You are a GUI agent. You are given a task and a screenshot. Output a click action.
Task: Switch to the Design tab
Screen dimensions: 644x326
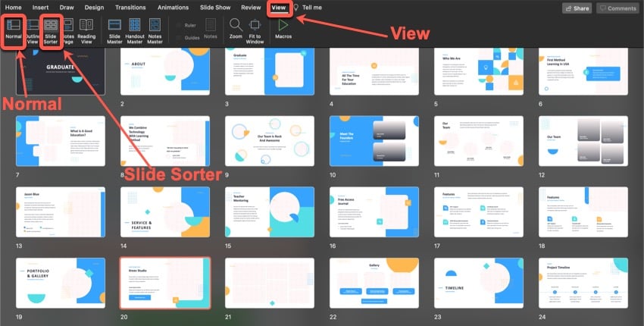[x=94, y=7]
